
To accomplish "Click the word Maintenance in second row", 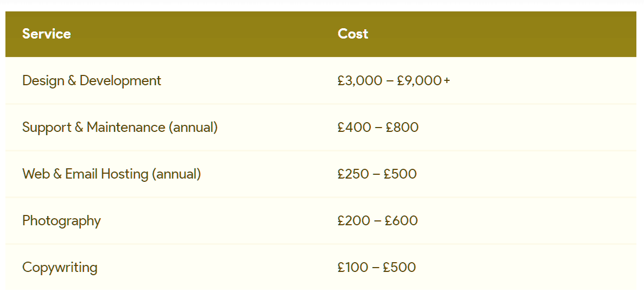I will tap(125, 127).
